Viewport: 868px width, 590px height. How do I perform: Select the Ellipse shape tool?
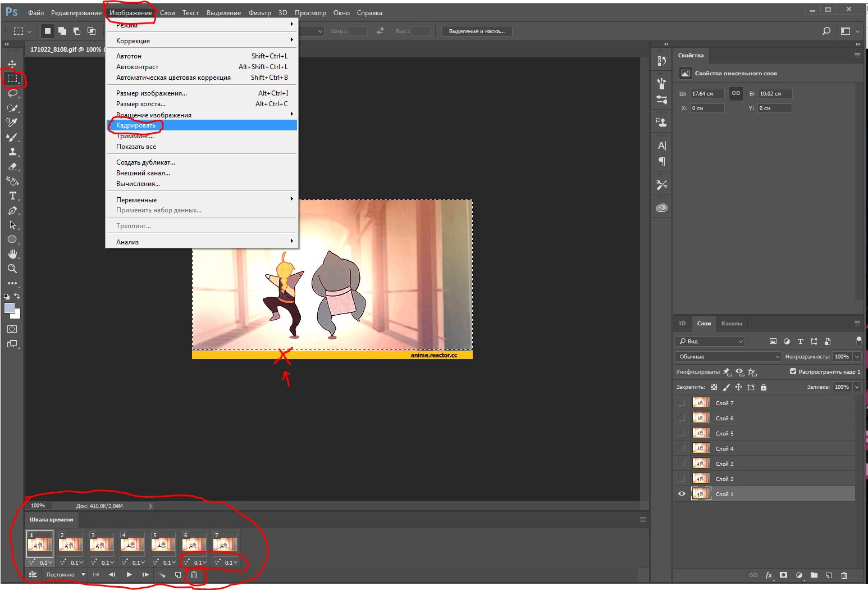pyautogui.click(x=12, y=239)
